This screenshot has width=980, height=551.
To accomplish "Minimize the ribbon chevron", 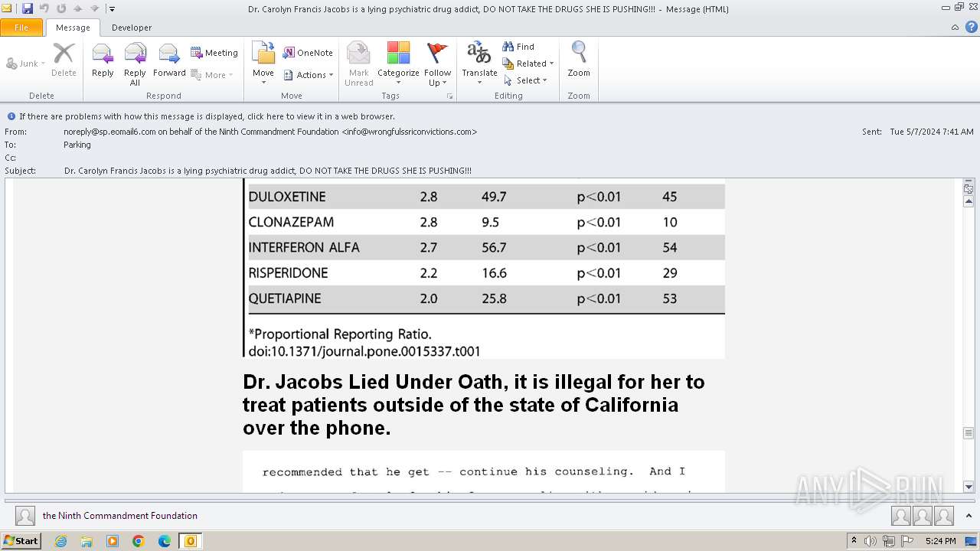I will tap(955, 28).
